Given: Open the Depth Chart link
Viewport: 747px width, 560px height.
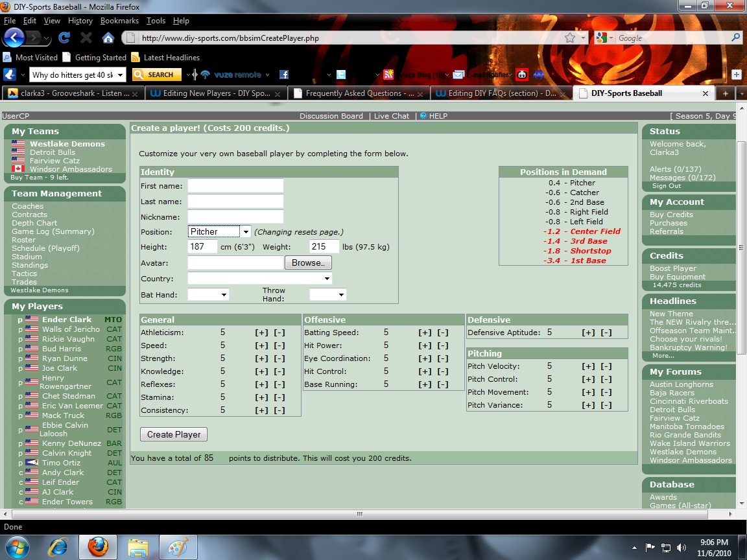Looking at the screenshot, I should pyautogui.click(x=34, y=223).
